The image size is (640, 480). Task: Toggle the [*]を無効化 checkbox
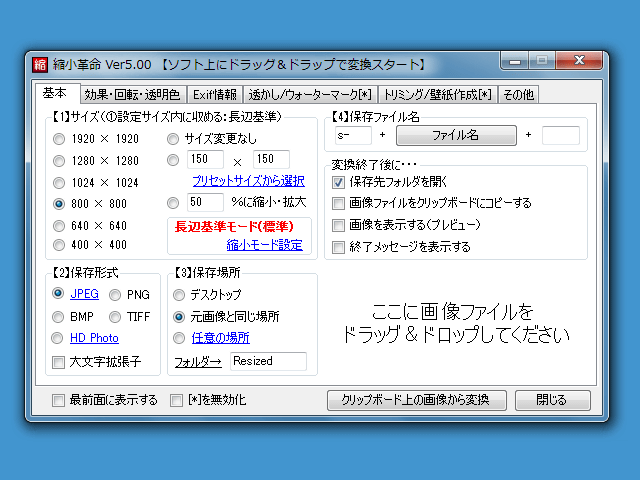click(176, 400)
